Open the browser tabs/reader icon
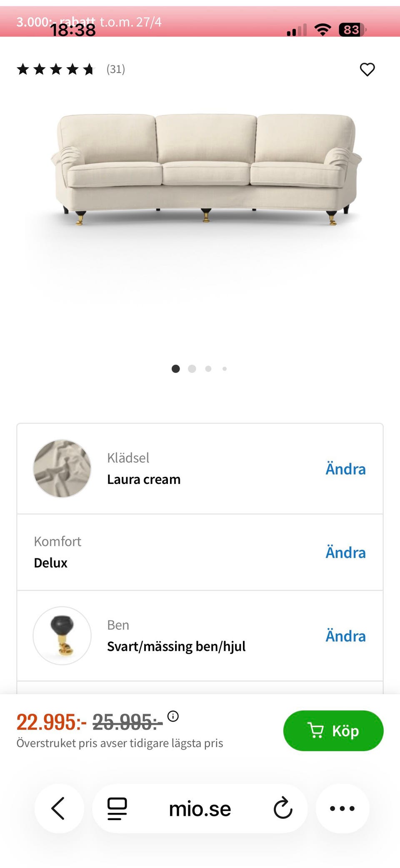The image size is (400, 868). coord(117,809)
